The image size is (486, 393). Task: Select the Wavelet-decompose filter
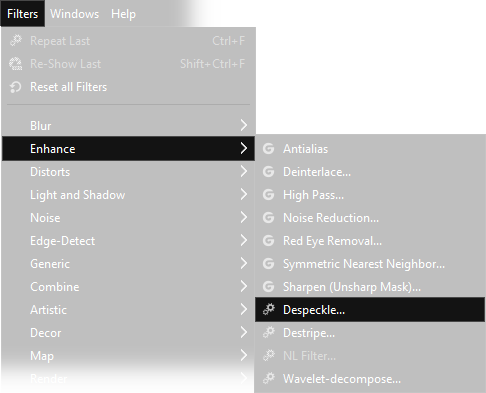pos(370,379)
